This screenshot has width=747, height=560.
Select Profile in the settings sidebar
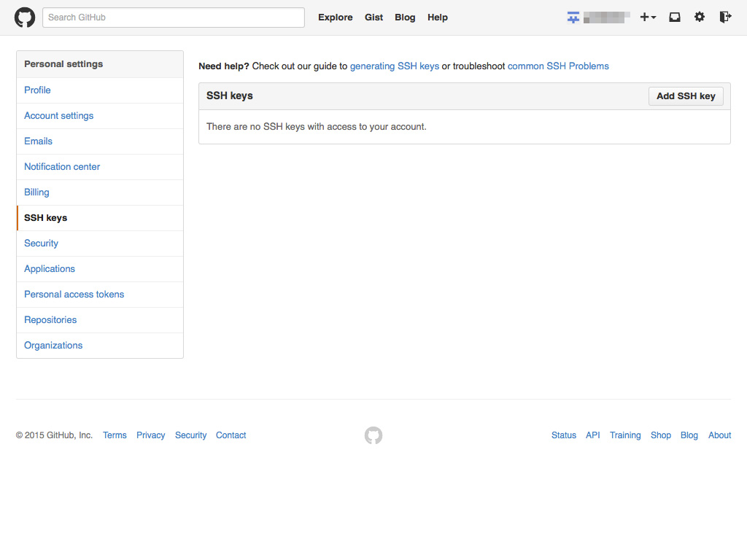(37, 90)
